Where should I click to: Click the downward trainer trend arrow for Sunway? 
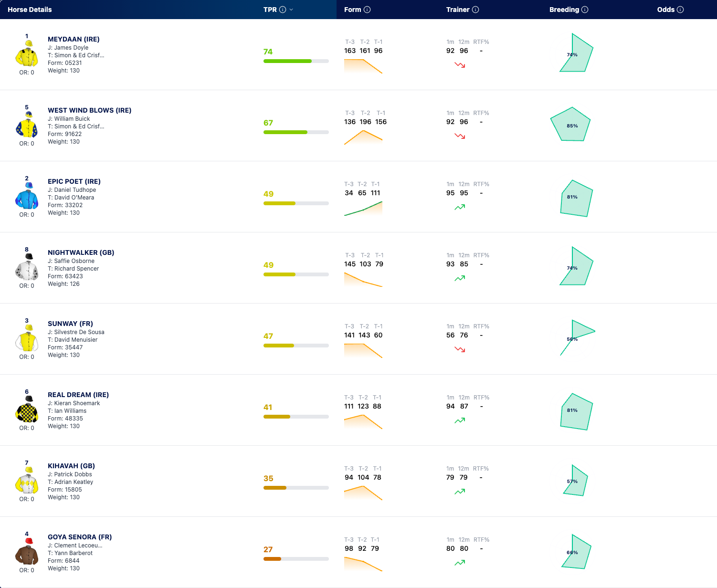(460, 349)
